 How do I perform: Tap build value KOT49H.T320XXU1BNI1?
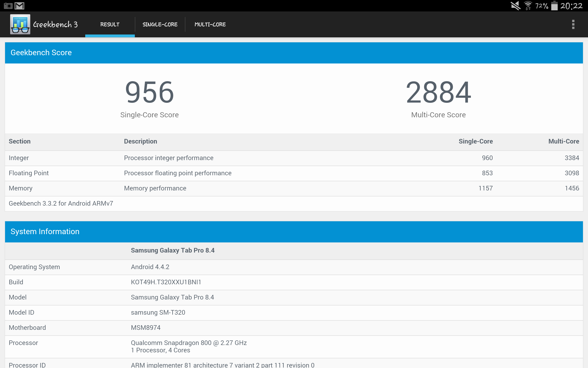[x=166, y=282]
